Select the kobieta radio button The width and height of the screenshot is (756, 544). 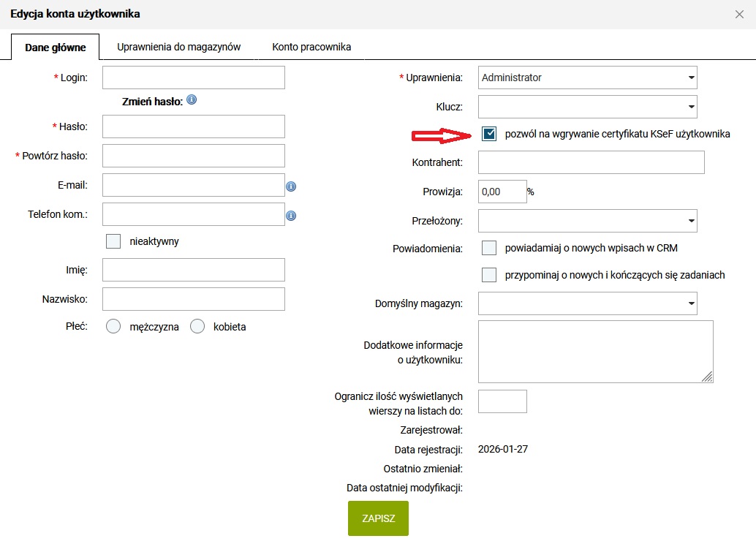click(197, 327)
